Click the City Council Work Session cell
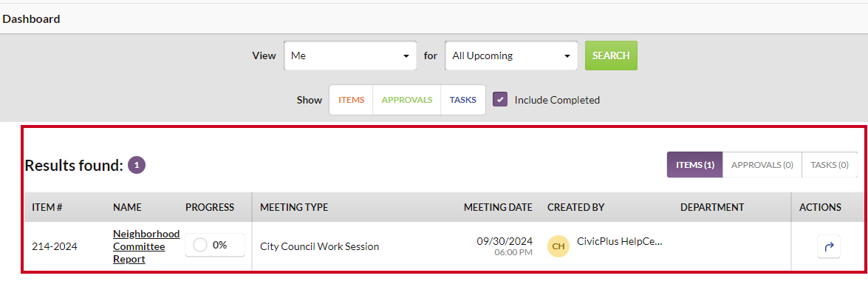This screenshot has width=868, height=287. tap(319, 246)
